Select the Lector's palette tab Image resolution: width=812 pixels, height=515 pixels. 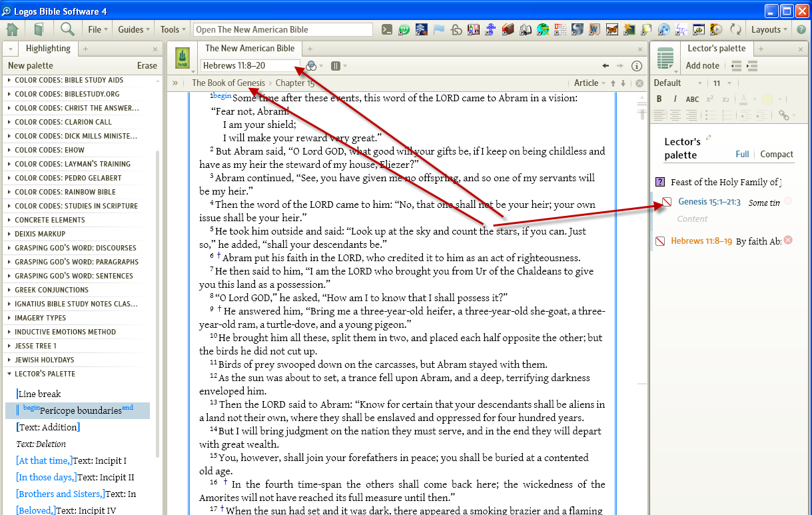717,48
